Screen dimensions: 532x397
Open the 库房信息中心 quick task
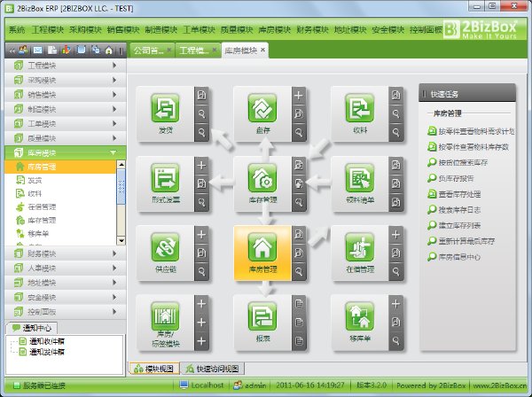click(454, 257)
